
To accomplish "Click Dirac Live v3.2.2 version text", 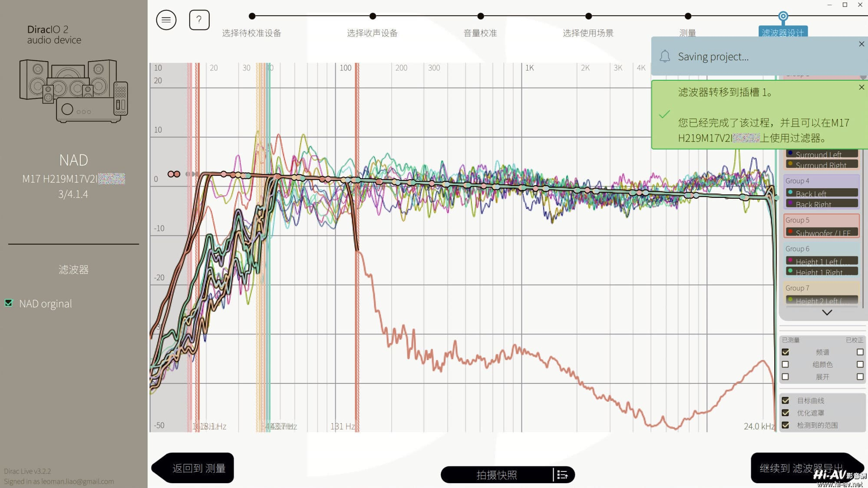I will [27, 471].
